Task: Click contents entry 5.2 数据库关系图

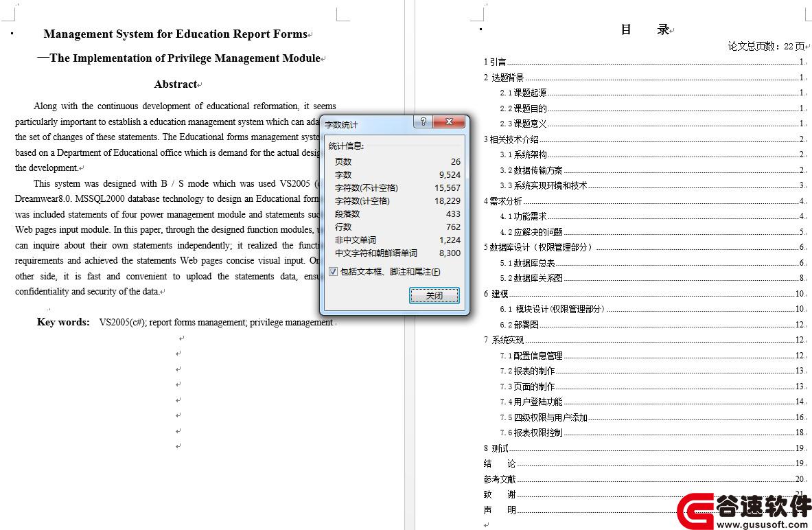Action: click(x=652, y=277)
